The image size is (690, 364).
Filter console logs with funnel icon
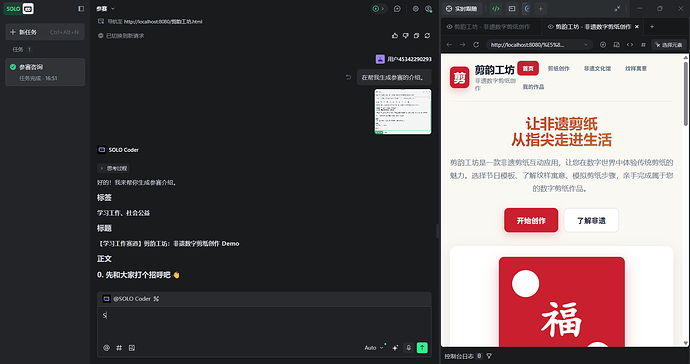pos(489,356)
